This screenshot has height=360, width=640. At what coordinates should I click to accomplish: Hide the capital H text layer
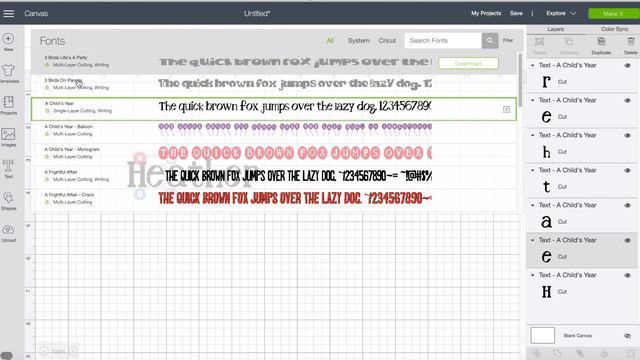(627, 275)
